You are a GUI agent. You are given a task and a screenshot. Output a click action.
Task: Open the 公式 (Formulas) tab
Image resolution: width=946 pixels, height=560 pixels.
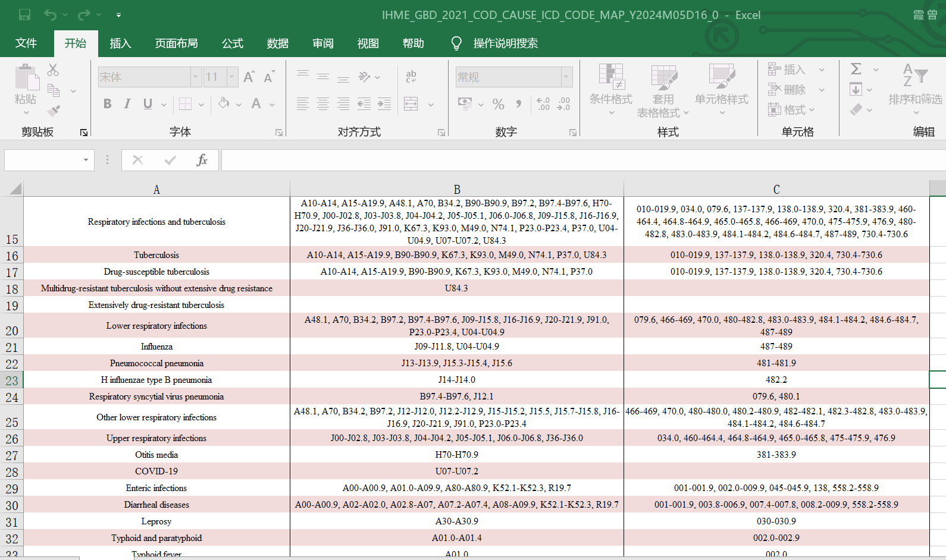(233, 43)
